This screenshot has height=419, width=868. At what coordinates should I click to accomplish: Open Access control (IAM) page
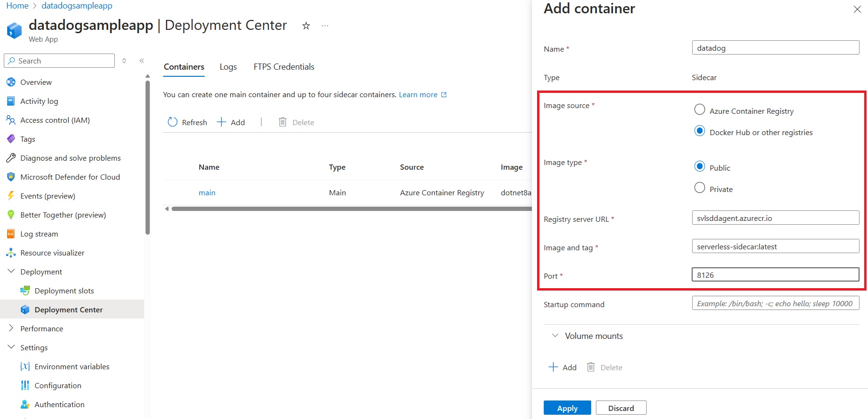click(55, 120)
